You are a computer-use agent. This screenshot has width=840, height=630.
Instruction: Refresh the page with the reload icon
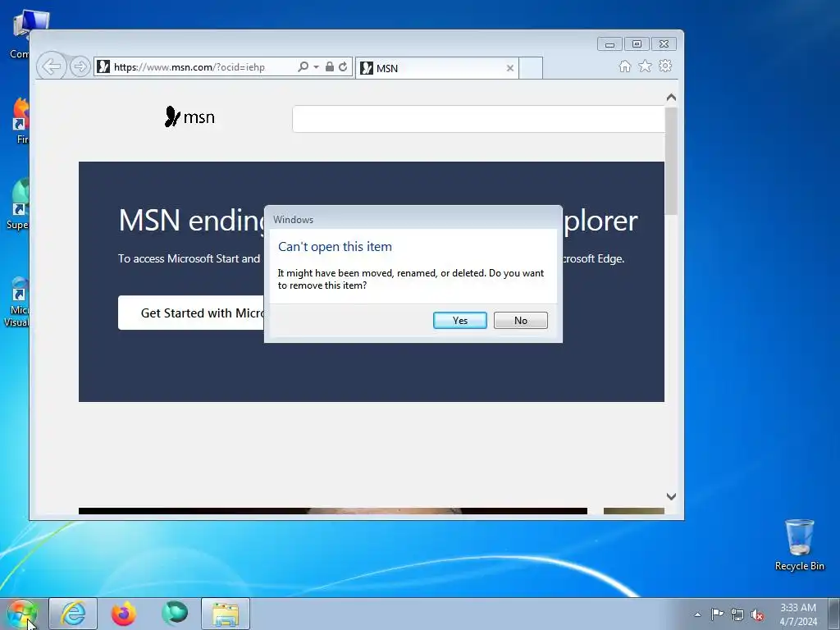(x=343, y=66)
